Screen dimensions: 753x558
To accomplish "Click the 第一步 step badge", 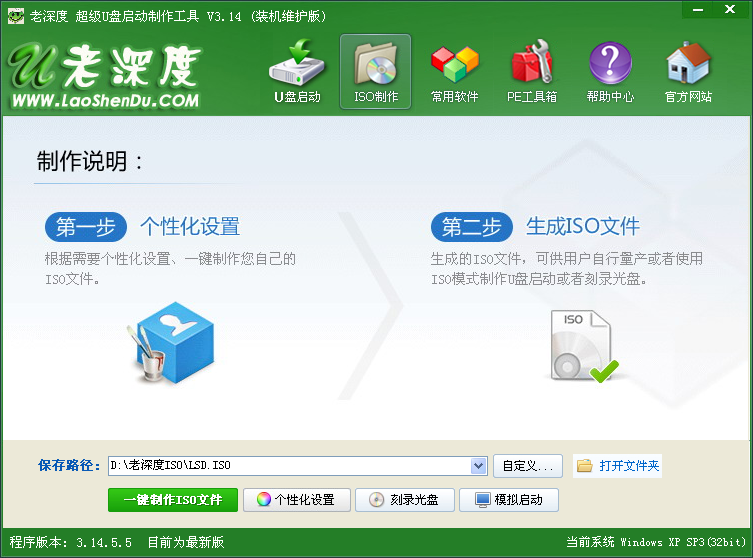I will pyautogui.click(x=86, y=227).
